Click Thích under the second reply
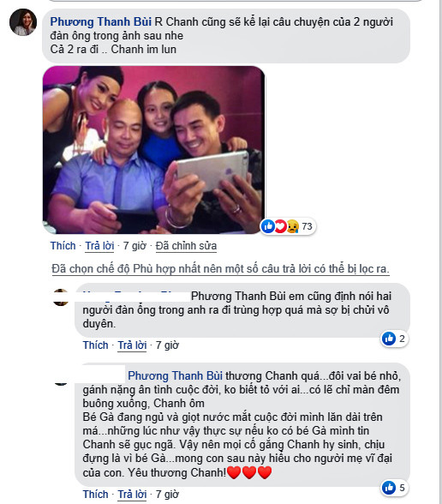 (x=95, y=494)
